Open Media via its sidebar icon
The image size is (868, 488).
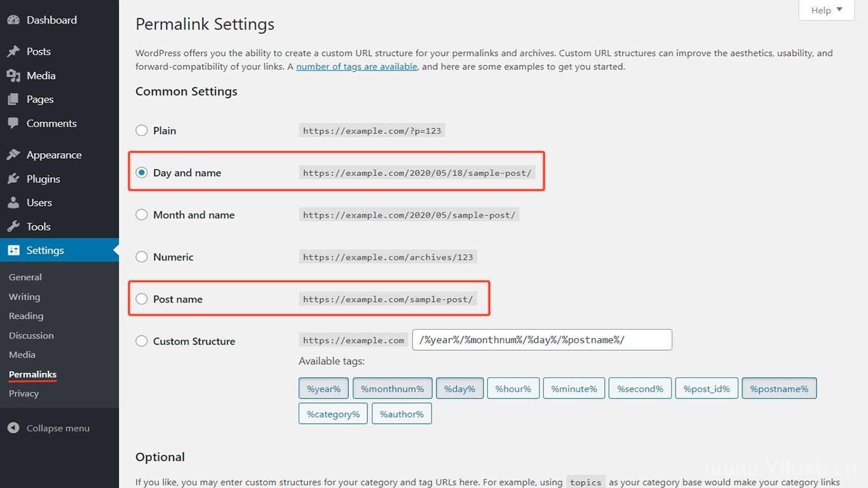(x=13, y=76)
